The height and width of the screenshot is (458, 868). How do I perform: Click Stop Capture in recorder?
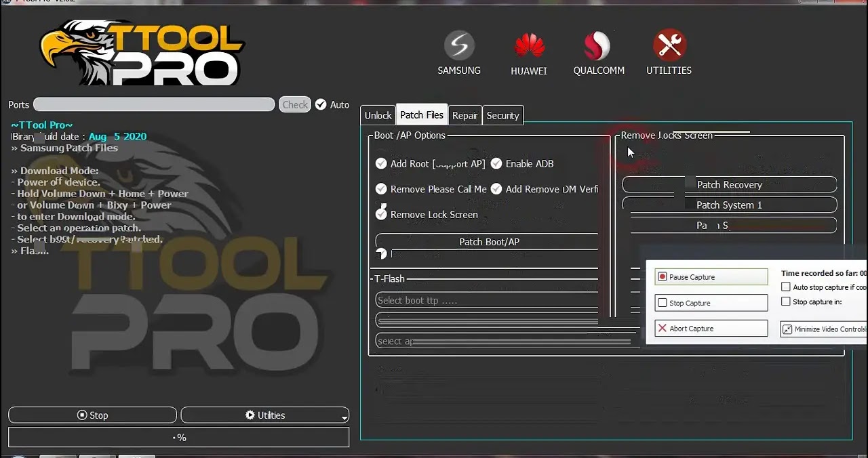point(711,303)
